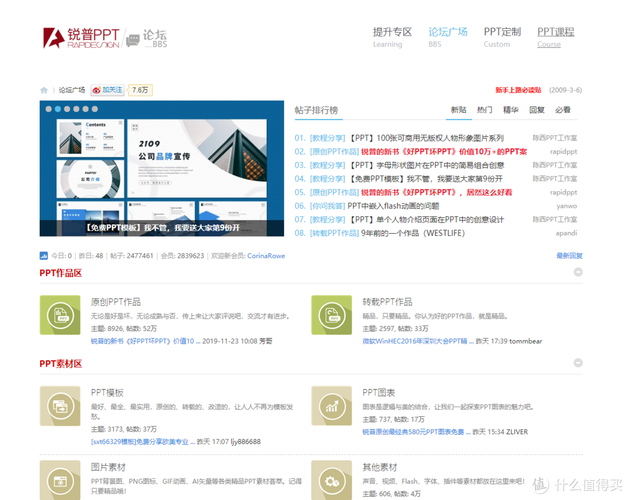Open post 02 《好PPT坏PPT》价值10万
The width and height of the screenshot is (629, 500).
pos(444,152)
